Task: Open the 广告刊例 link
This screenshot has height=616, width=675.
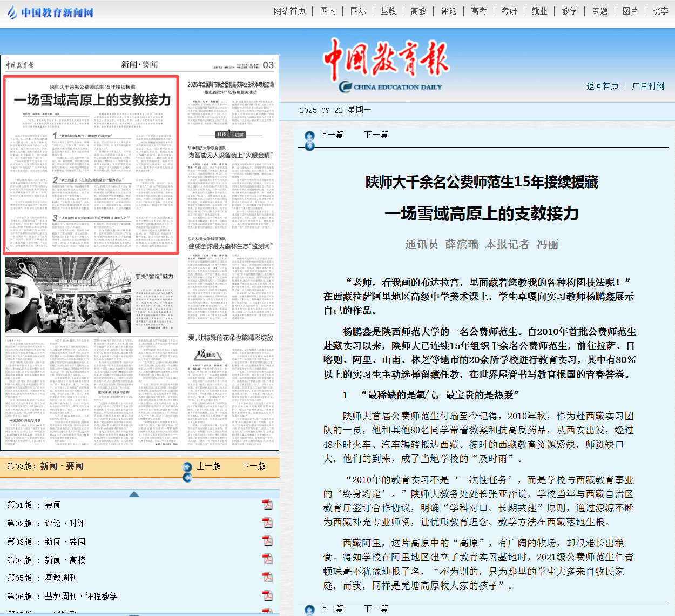Action: (648, 86)
